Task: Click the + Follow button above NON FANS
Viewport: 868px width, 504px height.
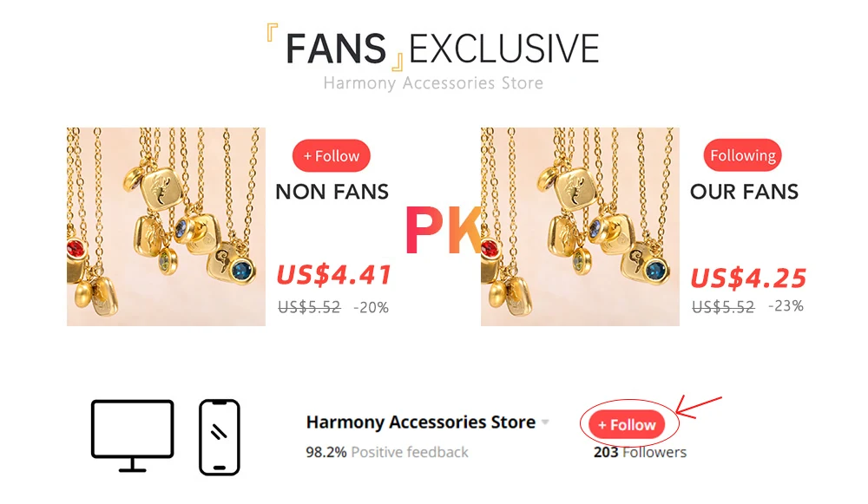Action: pos(331,156)
